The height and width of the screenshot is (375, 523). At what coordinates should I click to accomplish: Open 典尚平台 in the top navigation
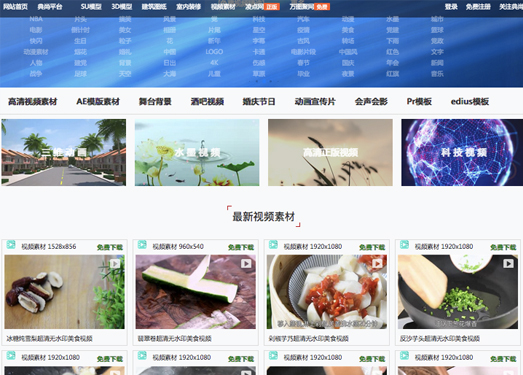pos(50,7)
